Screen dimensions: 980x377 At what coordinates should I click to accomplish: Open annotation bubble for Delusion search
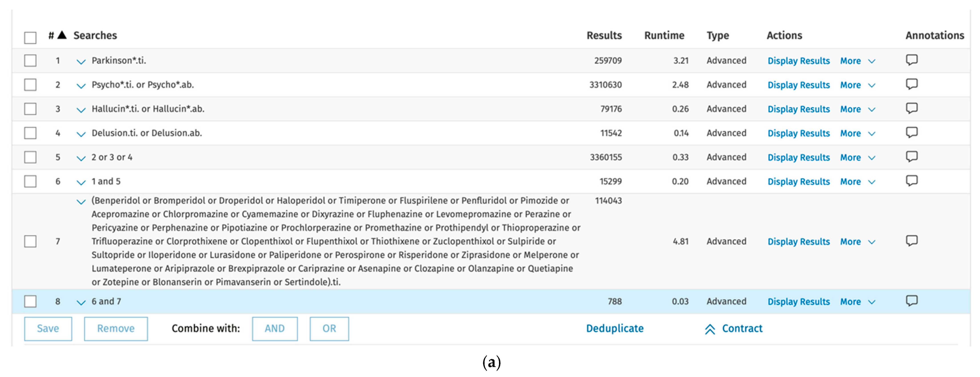coord(912,133)
